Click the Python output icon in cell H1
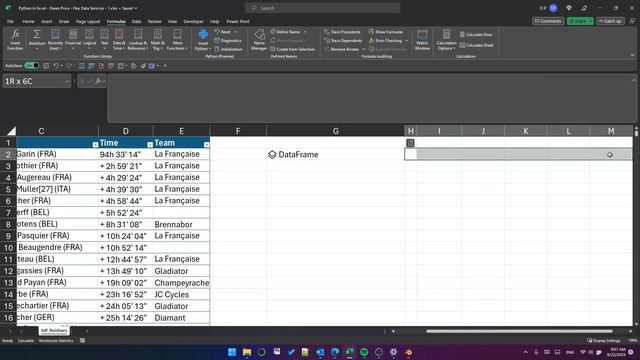 point(410,143)
